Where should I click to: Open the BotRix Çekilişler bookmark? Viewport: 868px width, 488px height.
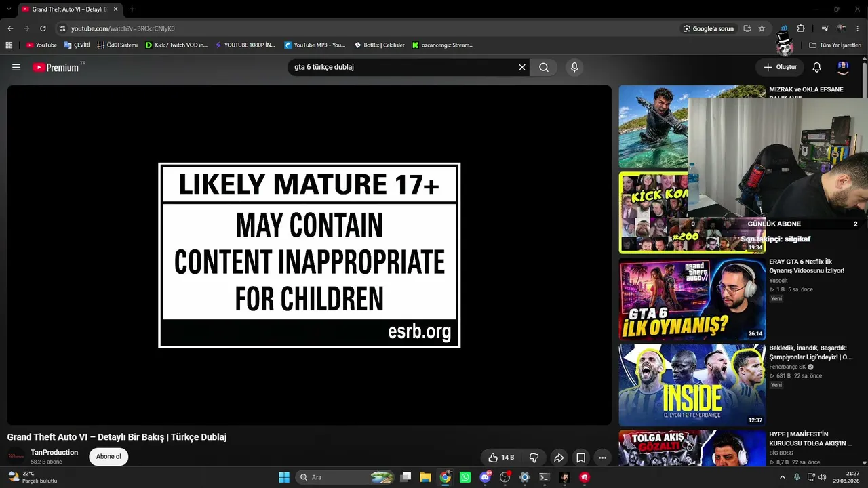click(379, 45)
